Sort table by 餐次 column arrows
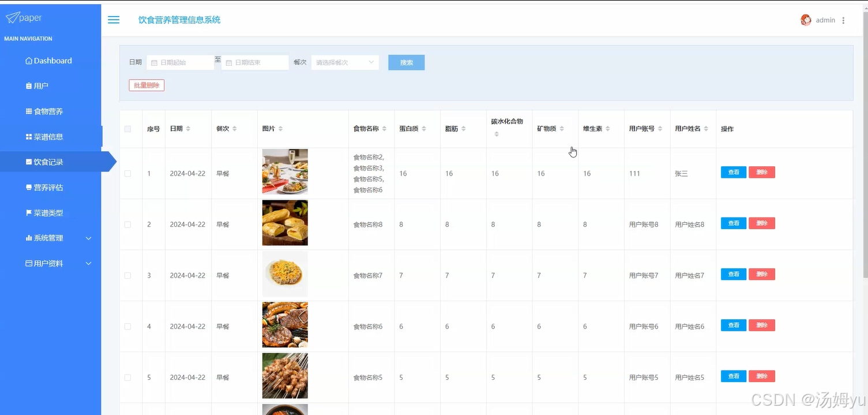Image resolution: width=868 pixels, height=415 pixels. [234, 129]
